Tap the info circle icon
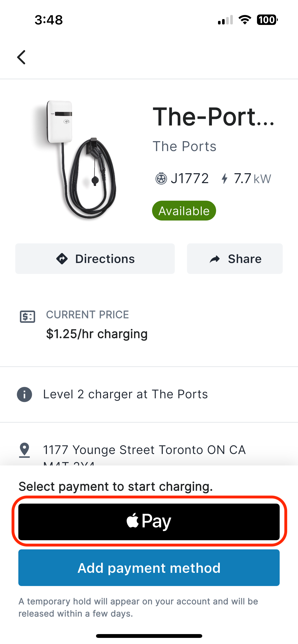This screenshot has width=298, height=644. pyautogui.click(x=24, y=394)
